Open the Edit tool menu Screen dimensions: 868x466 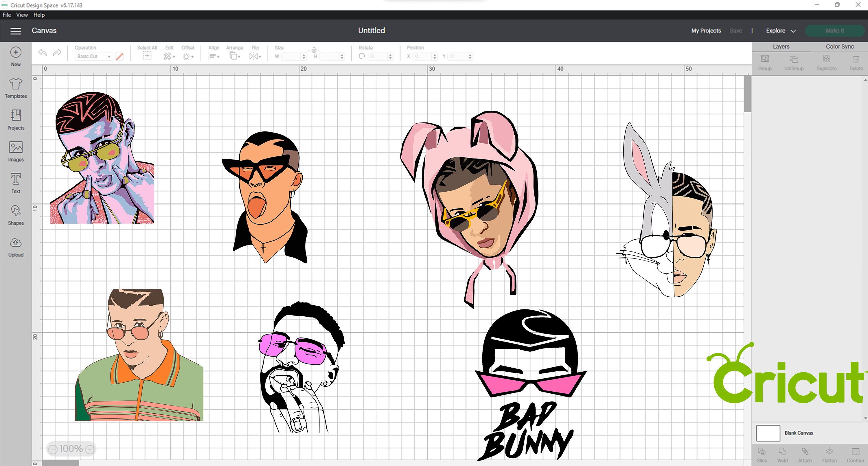point(169,56)
